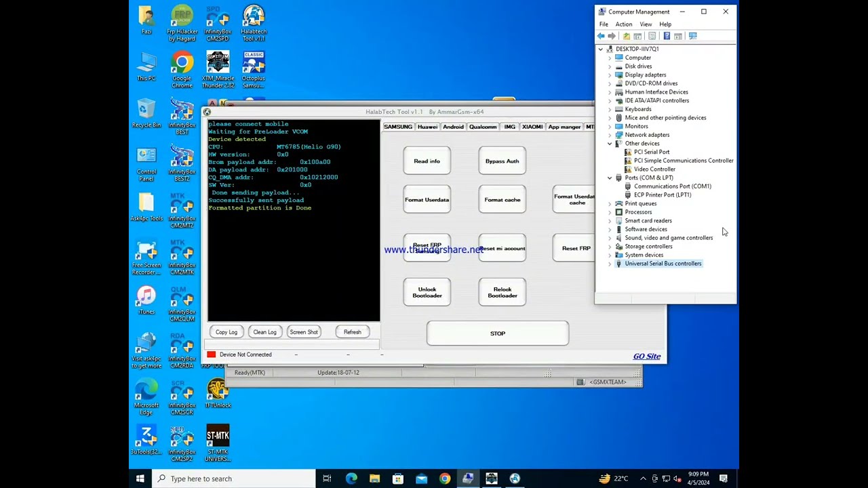Click the Help question-mark toolbar icon

click(667, 36)
